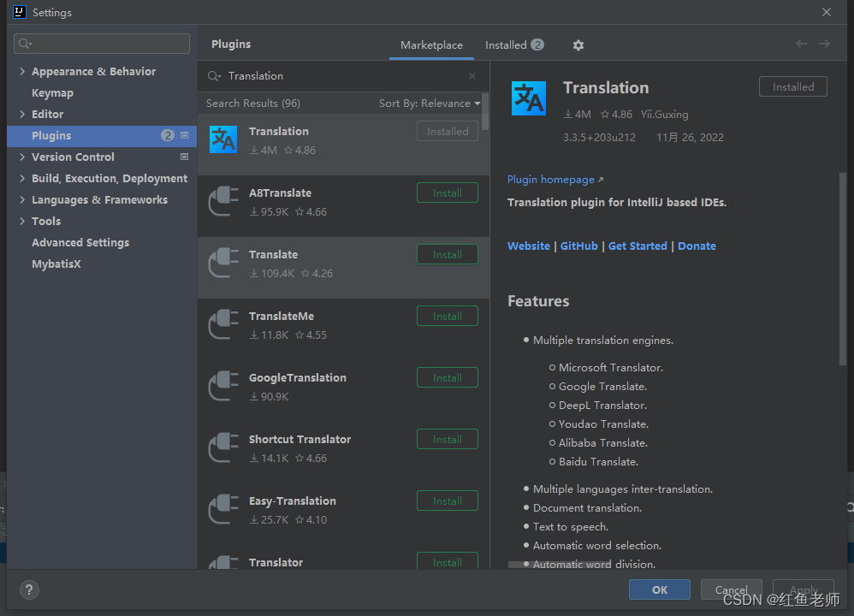Viewport: 854px width, 616px height.
Task: Click the project-level icon next to Plugins
Action: (x=185, y=135)
